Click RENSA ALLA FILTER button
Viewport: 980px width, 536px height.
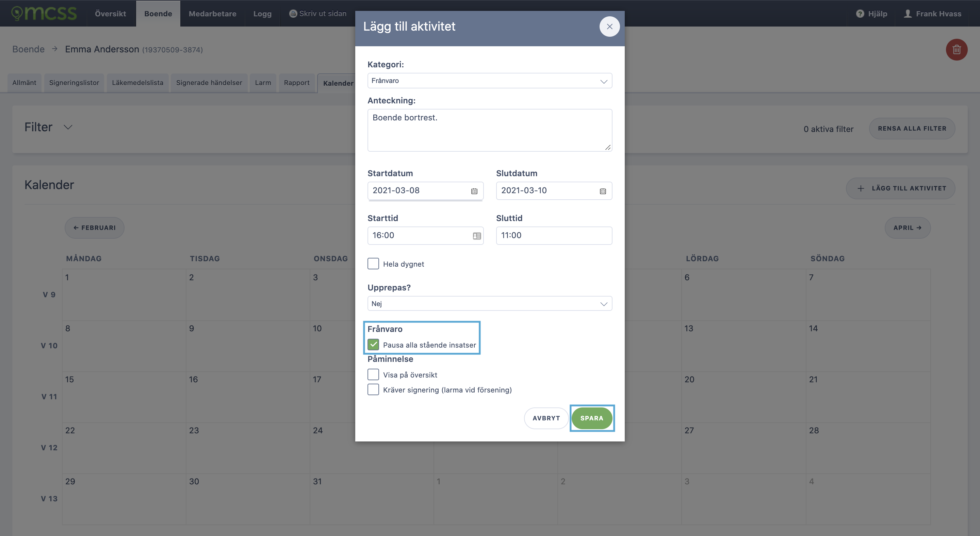912,129
